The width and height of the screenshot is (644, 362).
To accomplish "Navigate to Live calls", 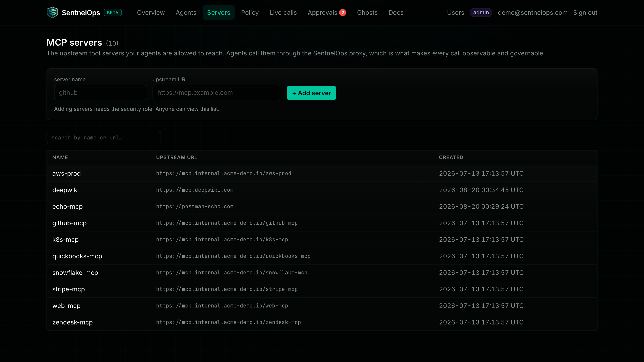I will click(x=283, y=13).
